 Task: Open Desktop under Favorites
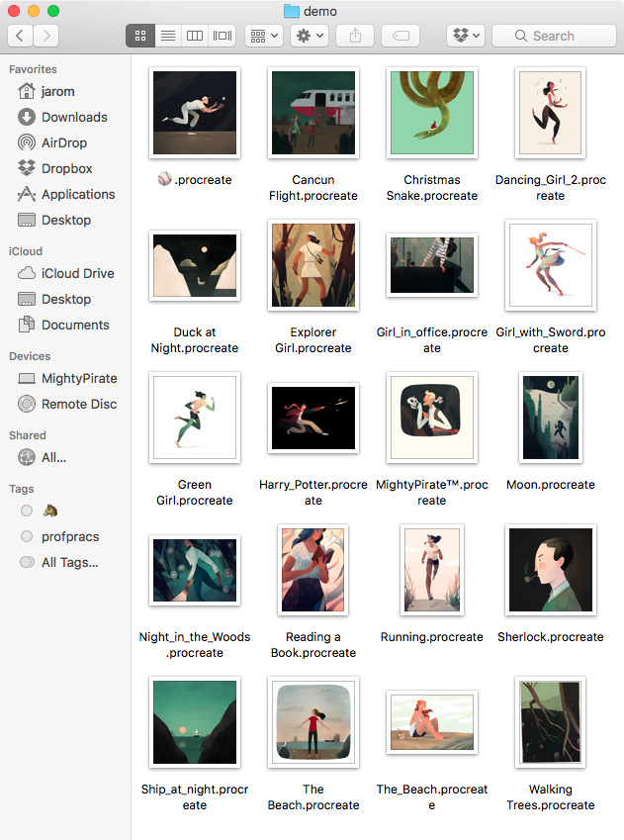pyautogui.click(x=65, y=220)
